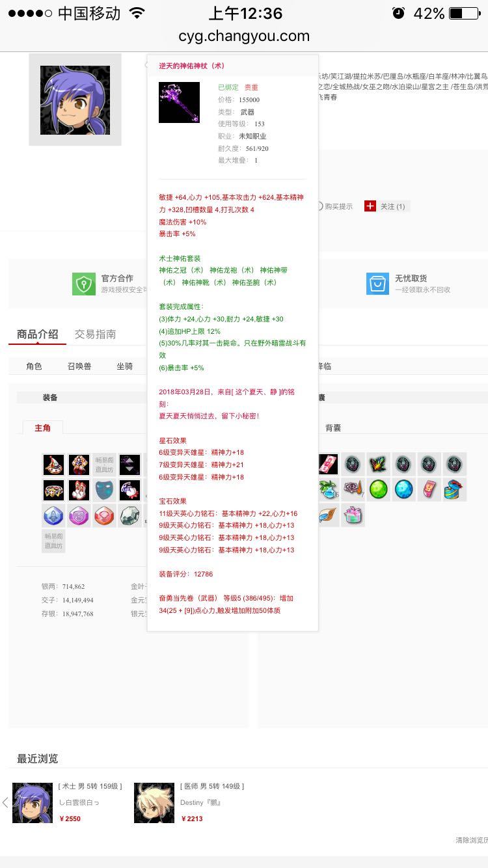Select the colorful wings bag item
488x868 pixels.
tap(379, 464)
